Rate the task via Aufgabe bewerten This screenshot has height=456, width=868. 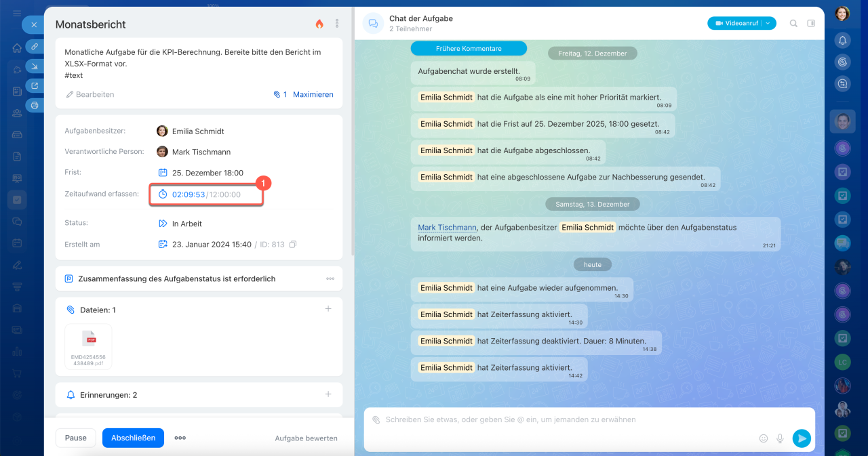coord(306,438)
